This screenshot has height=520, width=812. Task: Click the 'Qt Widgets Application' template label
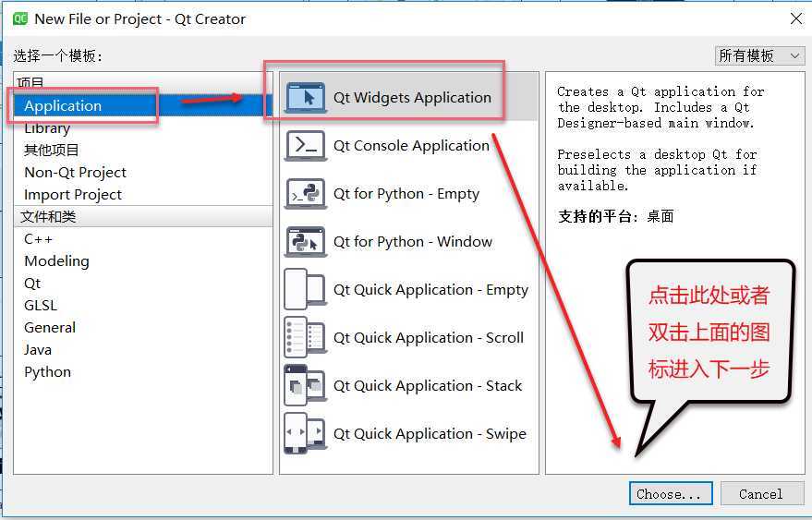pos(412,97)
